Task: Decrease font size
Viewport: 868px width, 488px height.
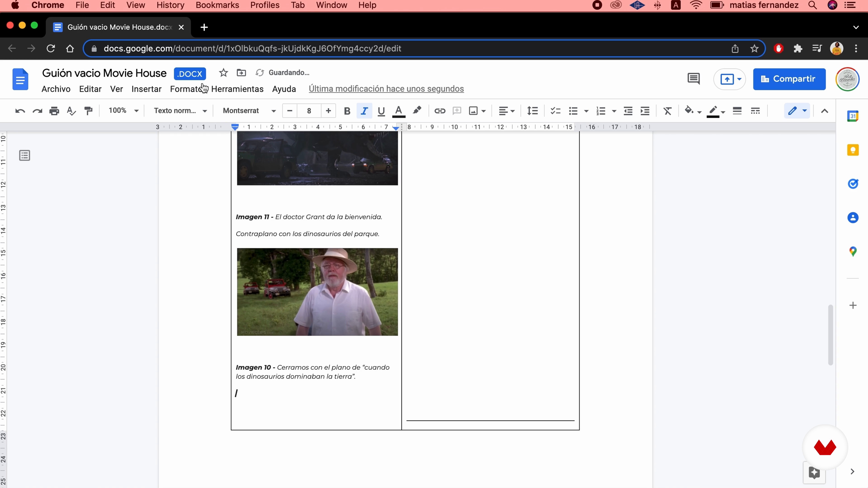Action: [289, 111]
